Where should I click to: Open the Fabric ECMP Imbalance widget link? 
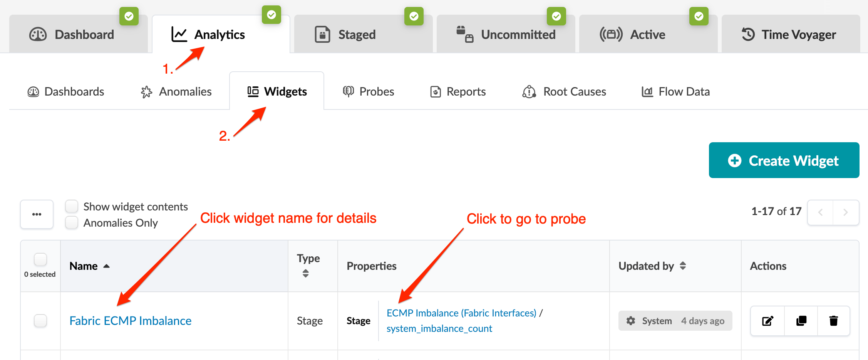click(x=130, y=321)
